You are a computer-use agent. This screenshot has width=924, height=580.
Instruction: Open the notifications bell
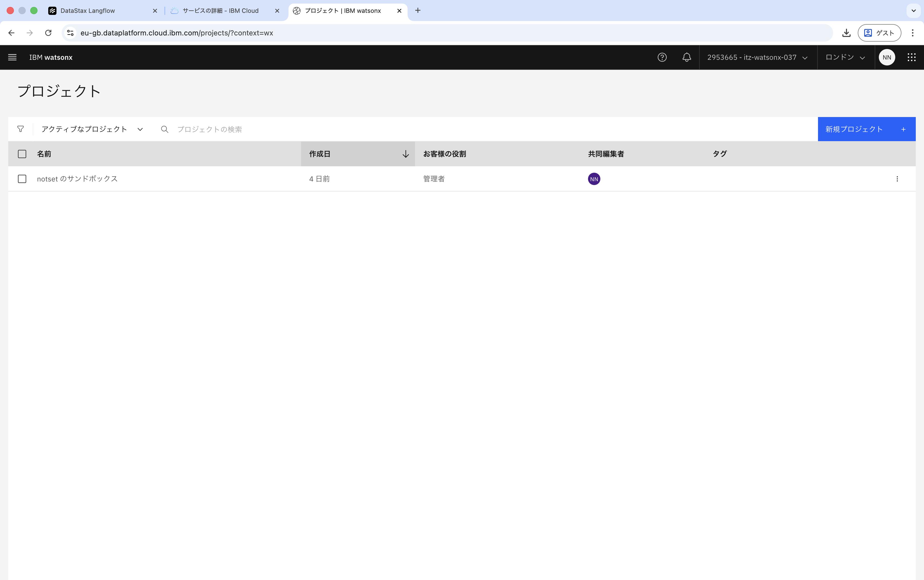(x=687, y=57)
